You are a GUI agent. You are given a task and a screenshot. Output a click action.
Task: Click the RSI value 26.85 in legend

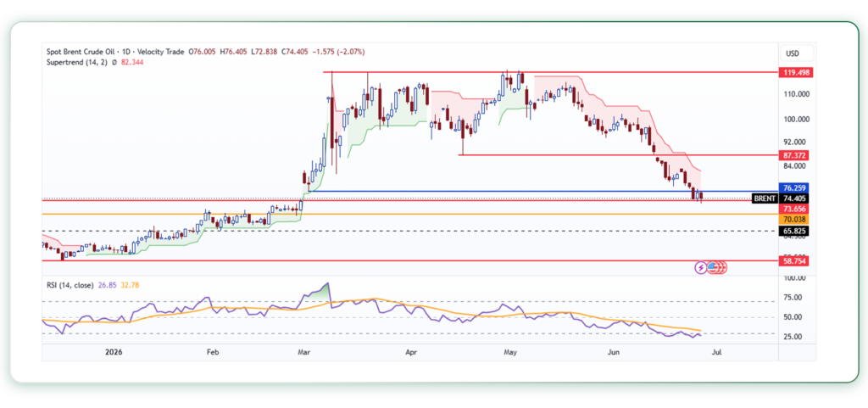(x=105, y=285)
